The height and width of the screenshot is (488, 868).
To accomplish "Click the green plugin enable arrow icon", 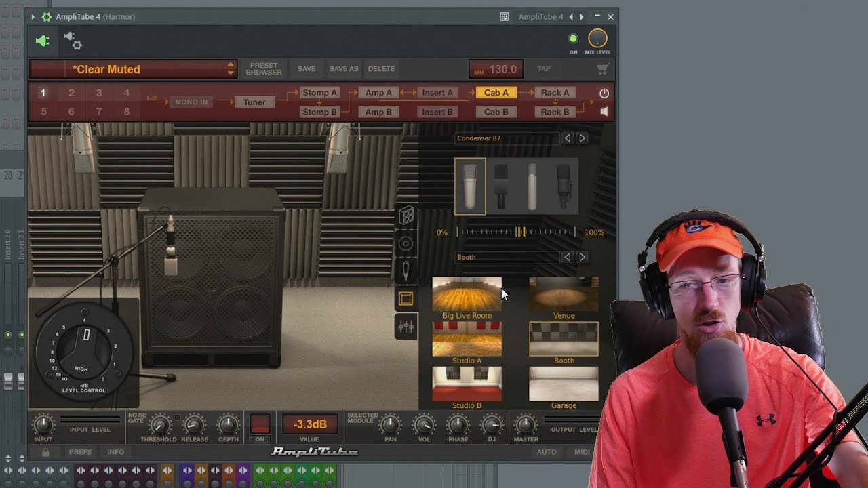I will point(43,41).
